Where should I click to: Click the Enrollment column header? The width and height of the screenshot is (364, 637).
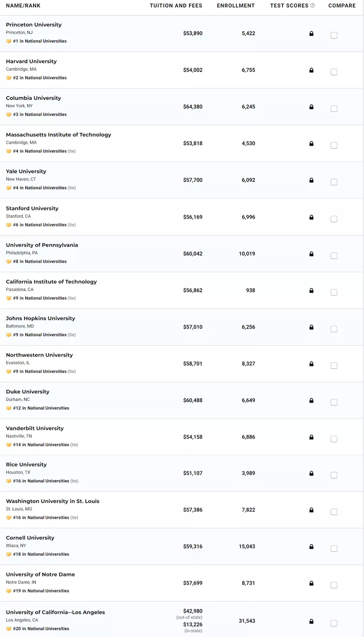tap(236, 6)
